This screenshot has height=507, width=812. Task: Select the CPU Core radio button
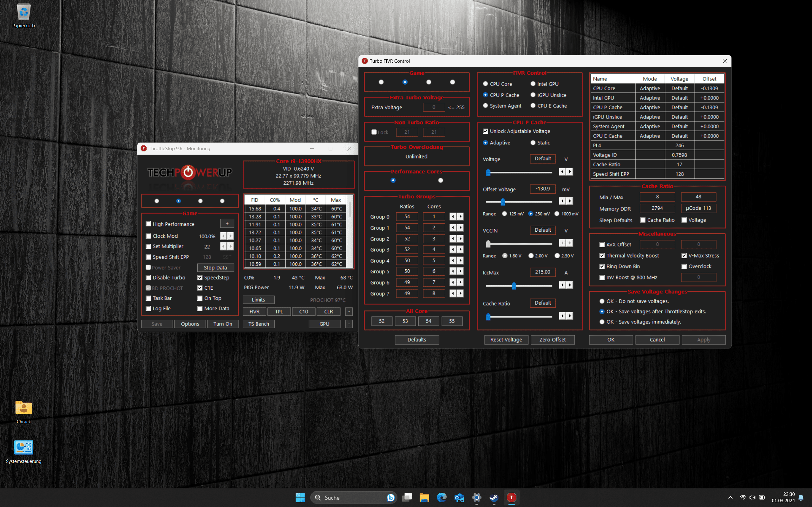click(485, 84)
